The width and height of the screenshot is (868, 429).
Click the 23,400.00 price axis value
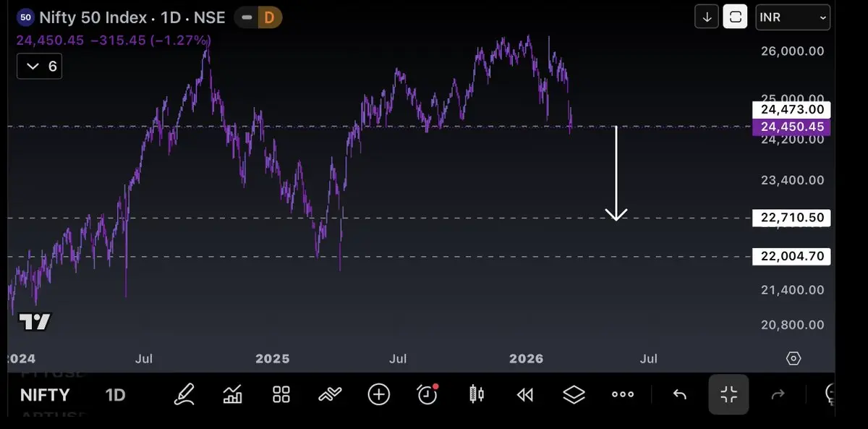tap(791, 180)
